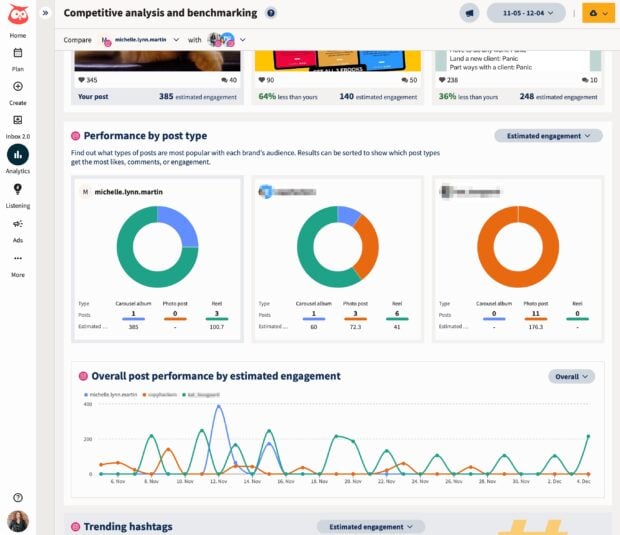Viewport: 620px width, 535px height.
Task: Click the help icon beside the page title
Action: pos(271,13)
